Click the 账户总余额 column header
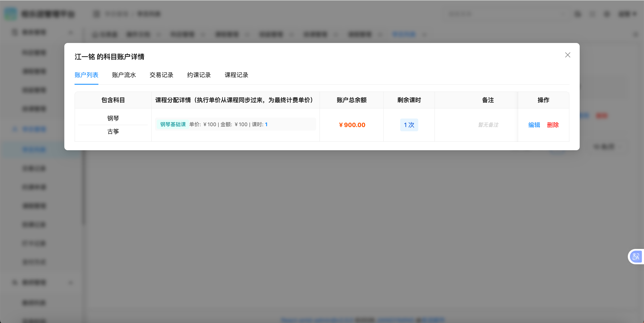The image size is (644, 323). (x=352, y=100)
